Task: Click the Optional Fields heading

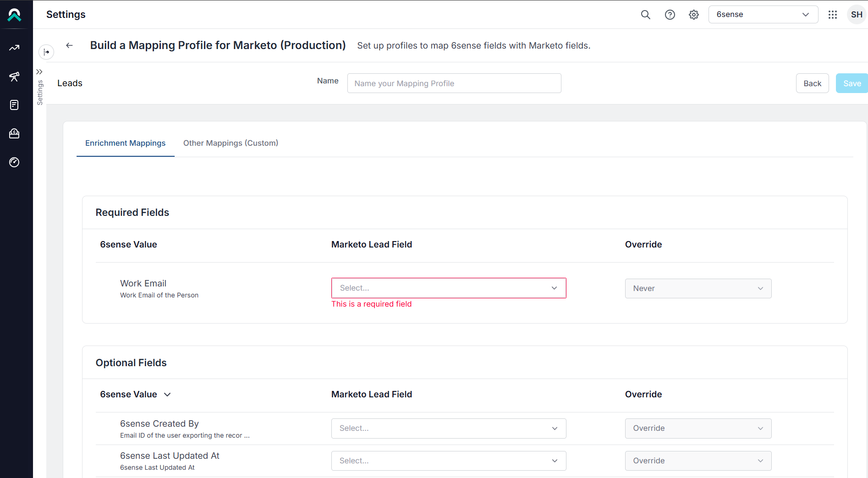Action: pos(131,363)
